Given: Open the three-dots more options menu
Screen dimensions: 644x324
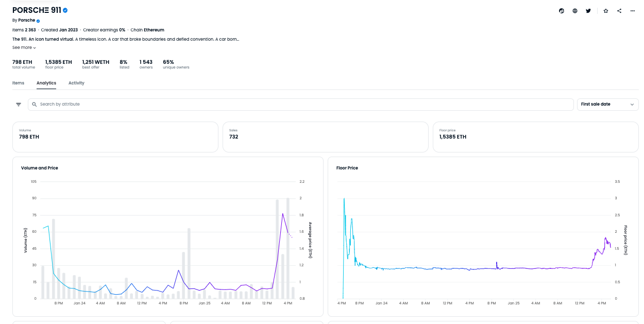Looking at the screenshot, I should (x=633, y=11).
